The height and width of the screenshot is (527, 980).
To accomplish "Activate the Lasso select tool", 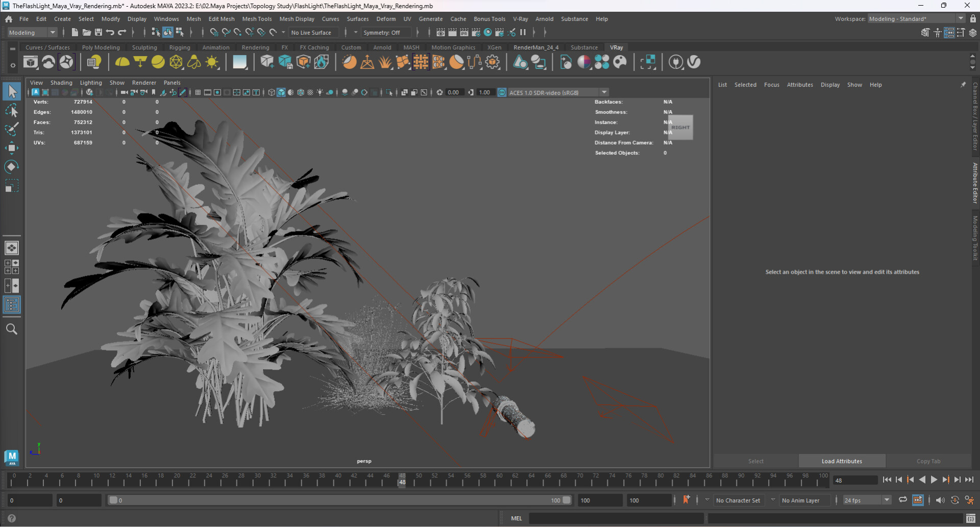I will point(11,110).
